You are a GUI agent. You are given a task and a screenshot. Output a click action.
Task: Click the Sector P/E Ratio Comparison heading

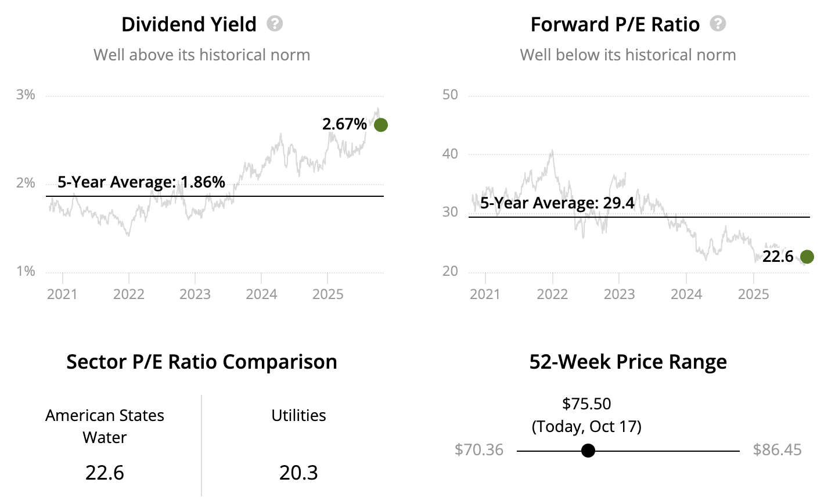(x=201, y=362)
